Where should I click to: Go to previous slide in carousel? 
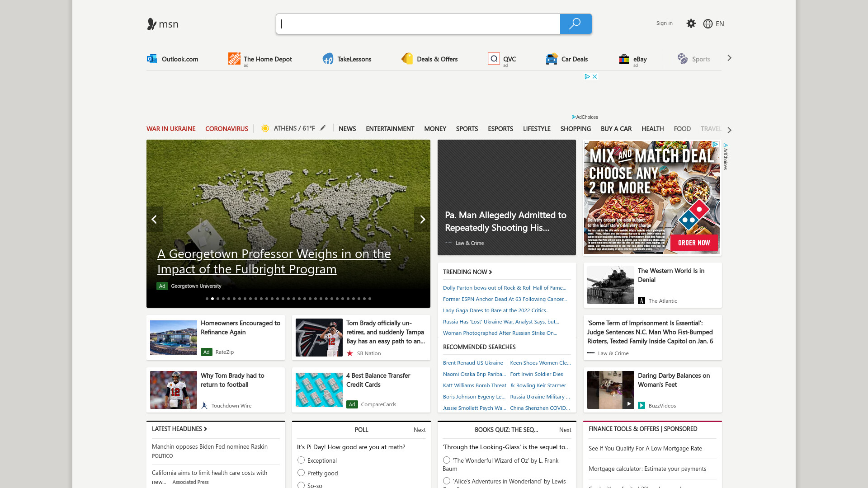tap(154, 219)
